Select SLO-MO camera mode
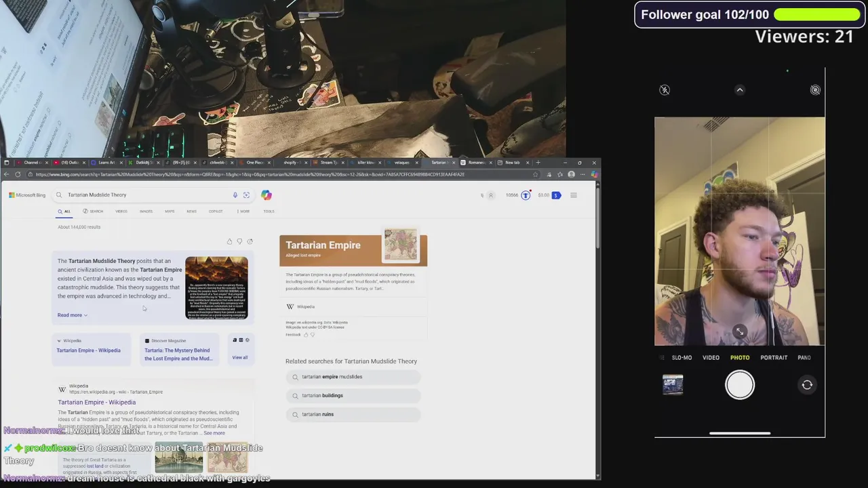Viewport: 868px width, 488px height. click(x=682, y=358)
